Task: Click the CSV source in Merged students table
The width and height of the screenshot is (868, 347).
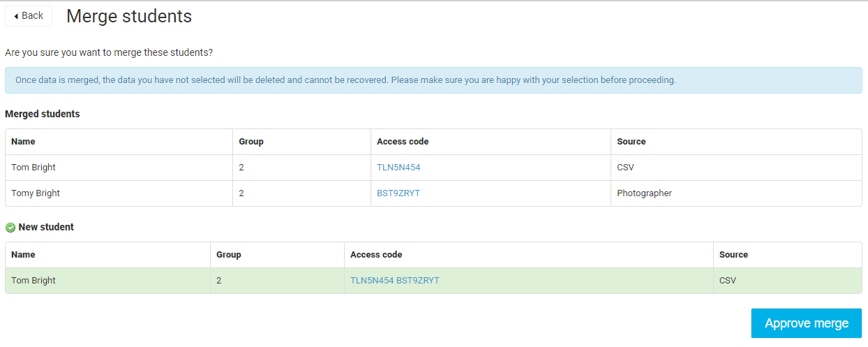Action: [x=626, y=168]
